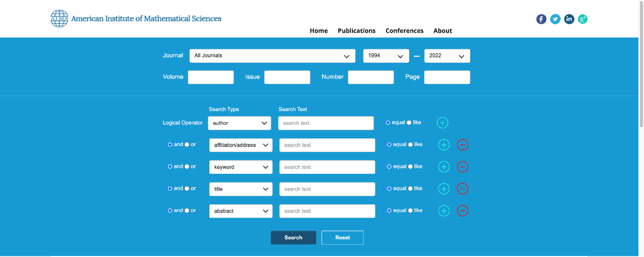Click the Search button
Screen dimensions: 644x257
point(293,238)
